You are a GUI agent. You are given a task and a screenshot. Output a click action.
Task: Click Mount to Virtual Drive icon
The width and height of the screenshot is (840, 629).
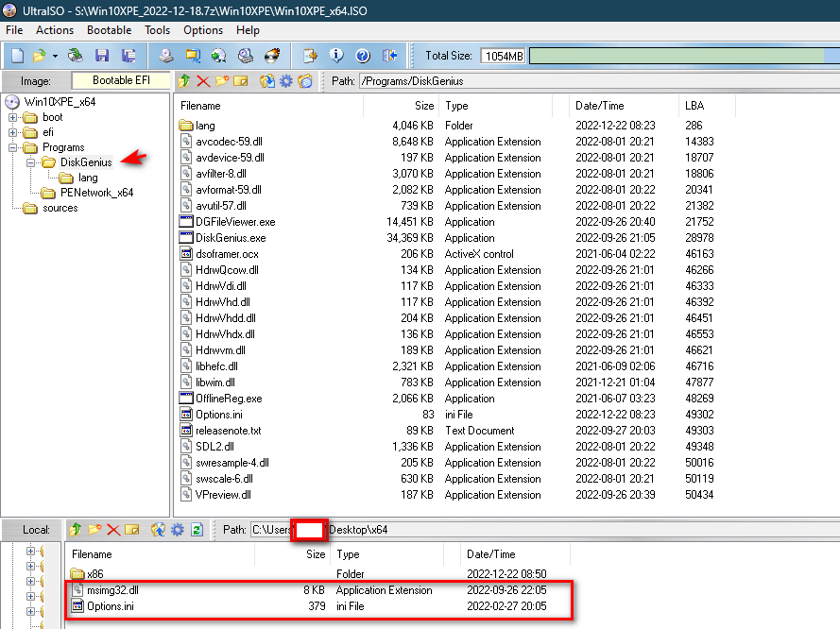pyautogui.click(x=246, y=55)
